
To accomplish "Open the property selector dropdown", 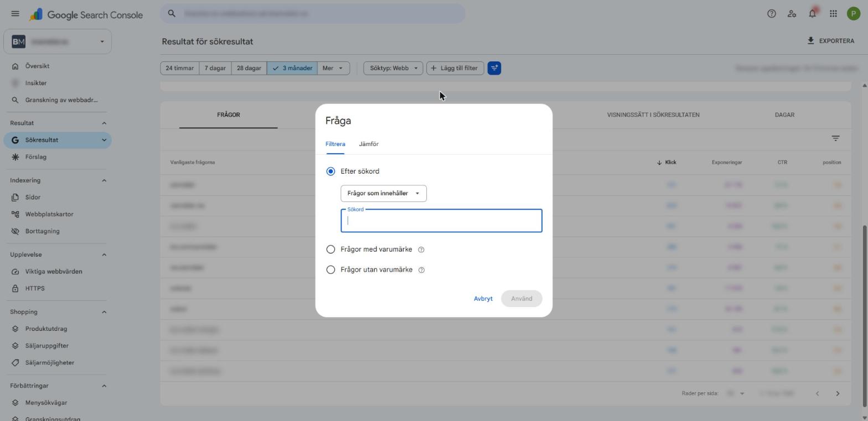I will pos(58,41).
